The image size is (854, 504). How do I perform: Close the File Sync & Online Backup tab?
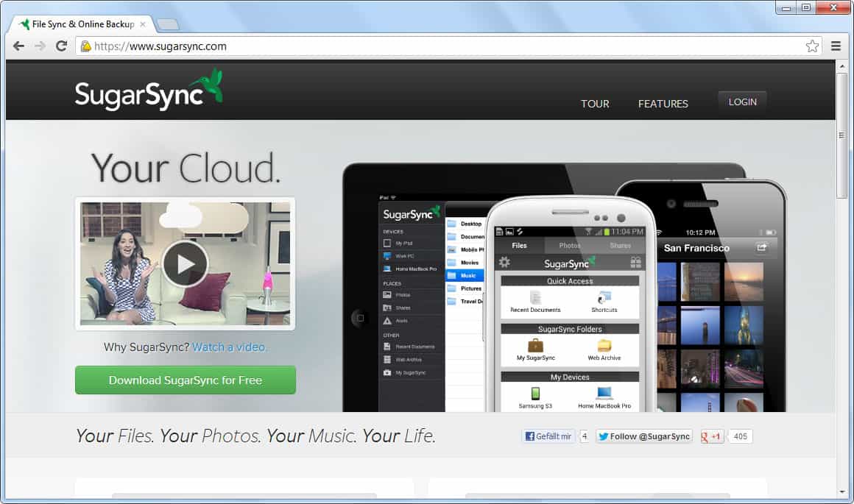tap(143, 24)
